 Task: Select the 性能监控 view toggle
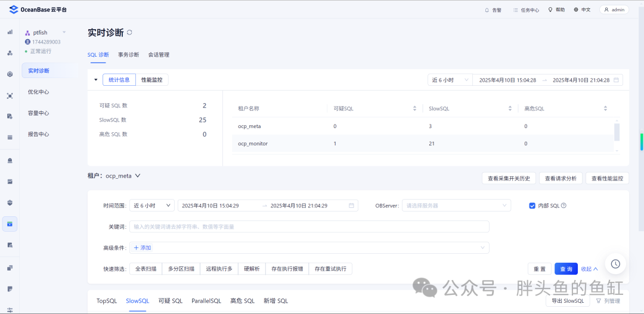coord(152,80)
